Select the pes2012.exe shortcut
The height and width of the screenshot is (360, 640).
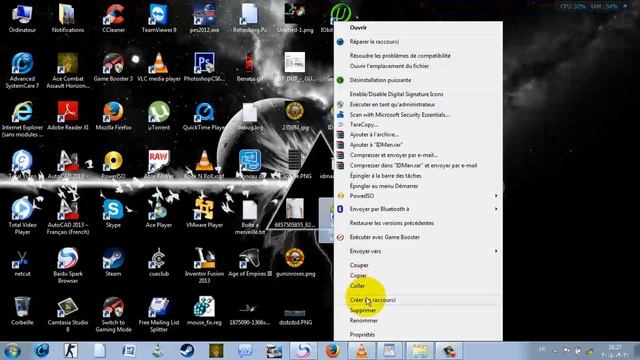[x=204, y=18]
